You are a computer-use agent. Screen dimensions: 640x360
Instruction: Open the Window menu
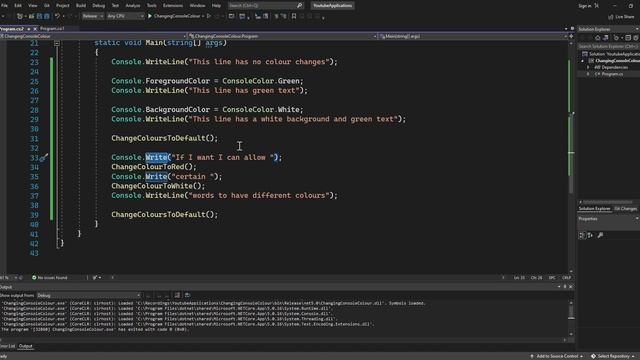pos(197,6)
